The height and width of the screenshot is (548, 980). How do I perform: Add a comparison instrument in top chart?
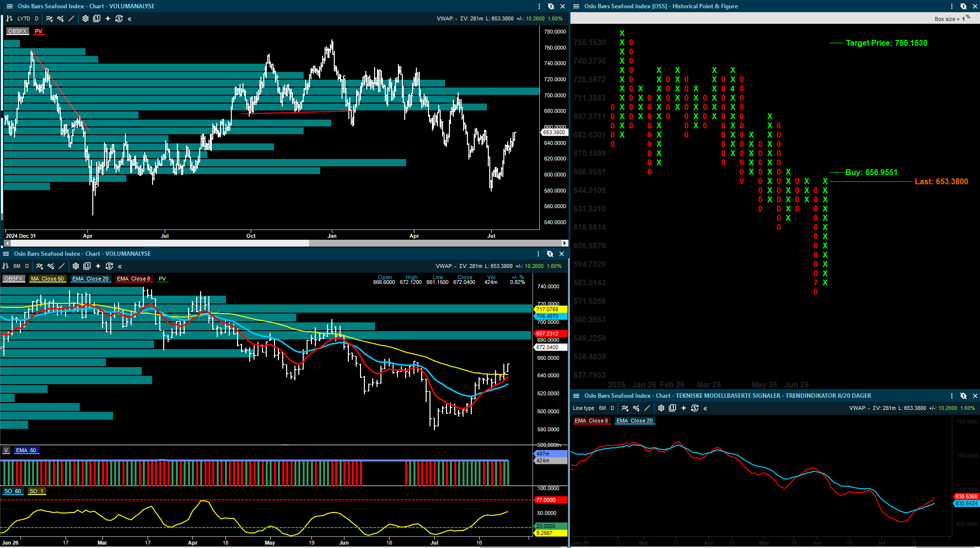point(60,18)
